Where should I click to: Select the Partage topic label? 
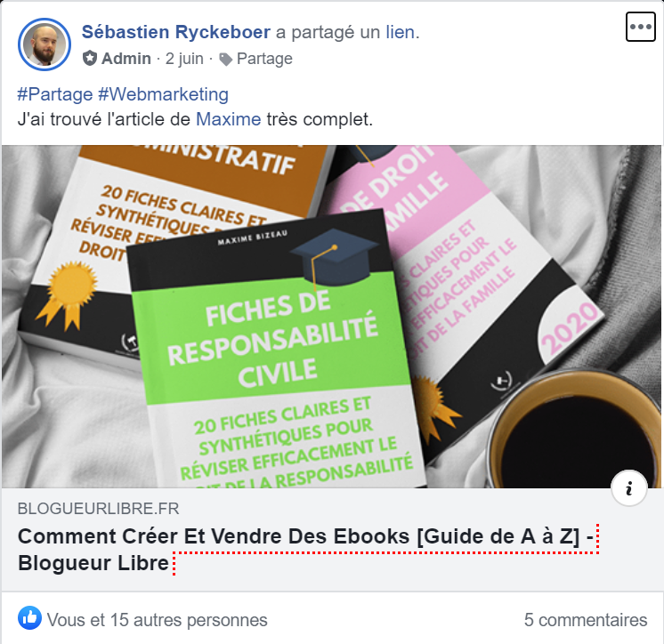[264, 59]
